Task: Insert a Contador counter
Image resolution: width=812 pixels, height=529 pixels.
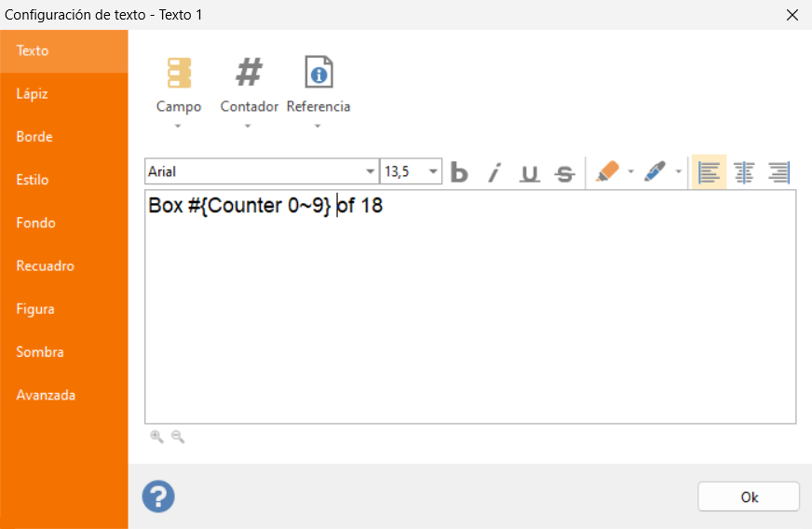Action: tap(249, 91)
